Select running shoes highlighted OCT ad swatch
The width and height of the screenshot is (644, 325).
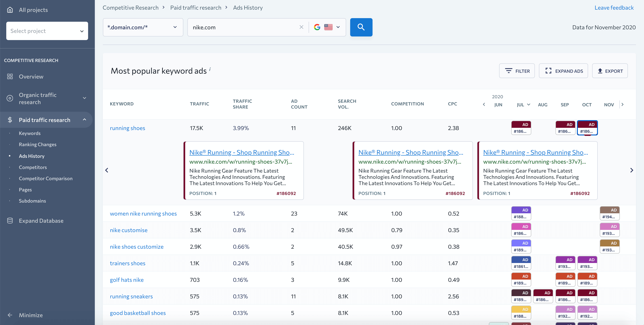[587, 128]
